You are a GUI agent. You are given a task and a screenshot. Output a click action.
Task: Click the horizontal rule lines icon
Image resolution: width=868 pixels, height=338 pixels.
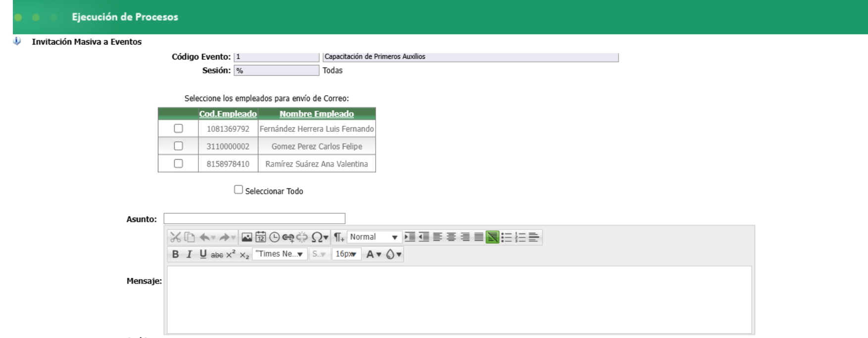pyautogui.click(x=534, y=237)
